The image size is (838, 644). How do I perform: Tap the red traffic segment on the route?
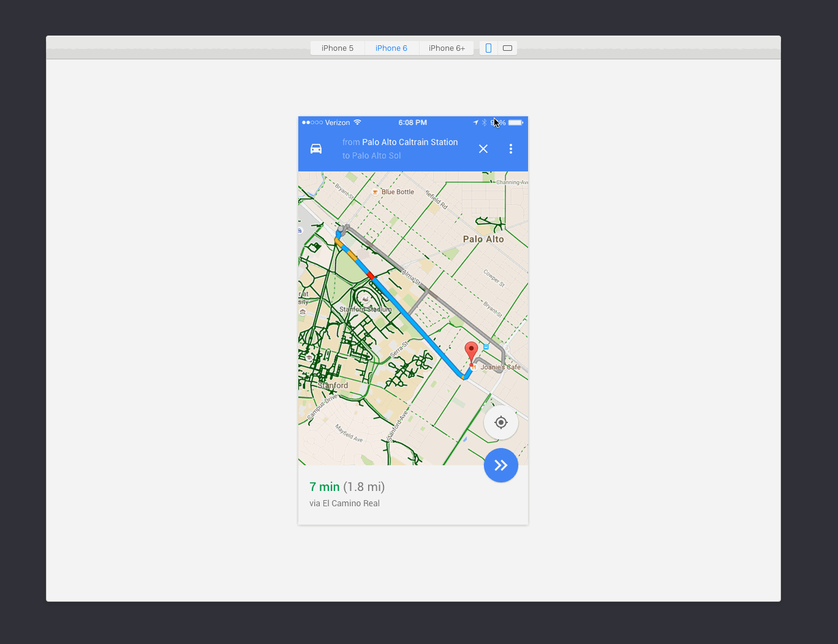(371, 276)
